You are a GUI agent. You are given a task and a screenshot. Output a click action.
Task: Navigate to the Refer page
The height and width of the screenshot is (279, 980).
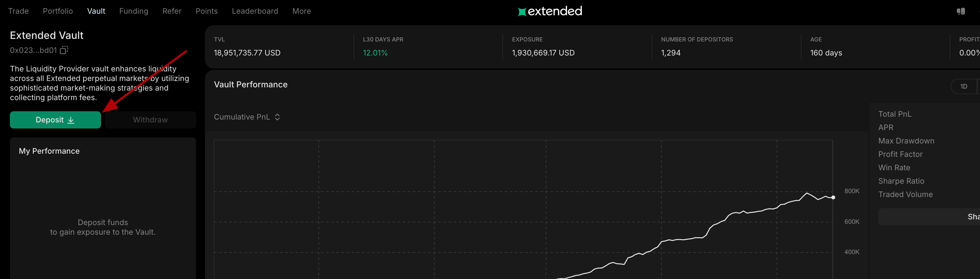tap(172, 11)
